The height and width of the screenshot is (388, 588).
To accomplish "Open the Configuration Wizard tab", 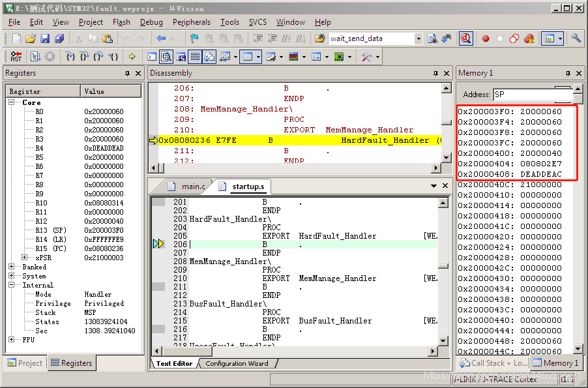I will tap(237, 363).
